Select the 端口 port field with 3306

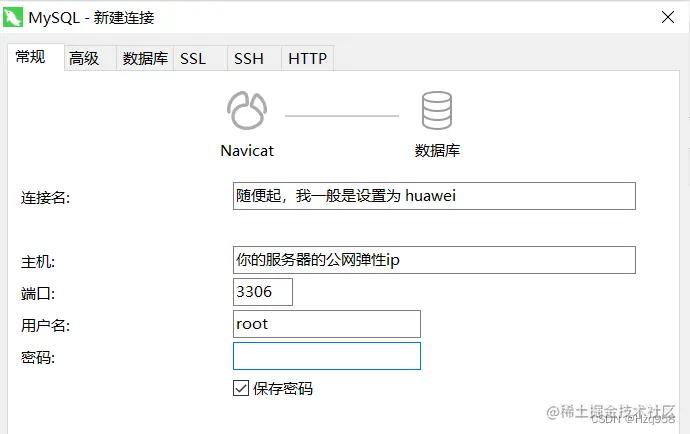[x=263, y=292]
